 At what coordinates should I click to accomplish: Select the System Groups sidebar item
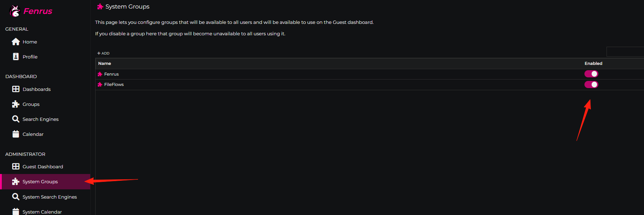tap(45, 181)
